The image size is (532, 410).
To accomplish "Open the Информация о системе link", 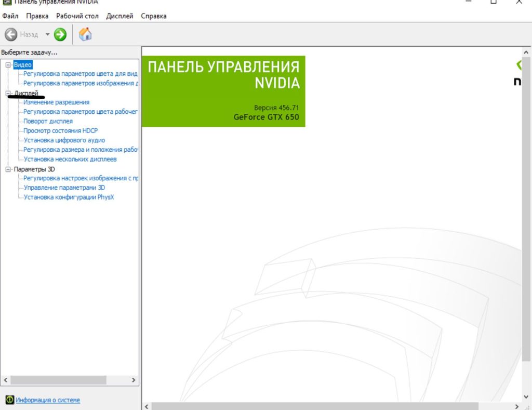I will (48, 400).
